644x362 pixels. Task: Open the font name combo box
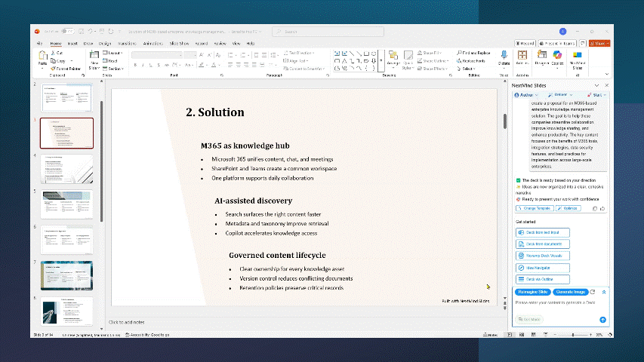[157, 55]
